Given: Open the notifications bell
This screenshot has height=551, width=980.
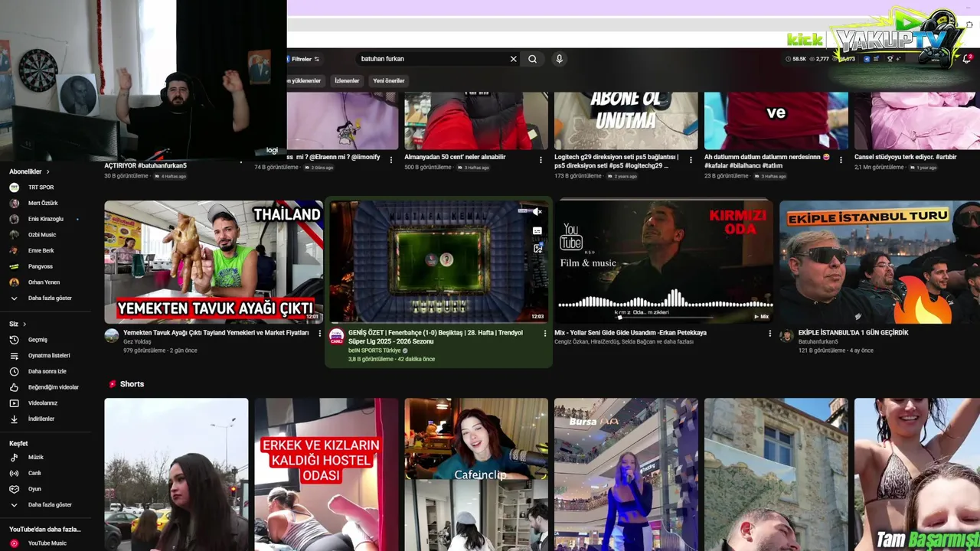Looking at the screenshot, I should pos(967,59).
